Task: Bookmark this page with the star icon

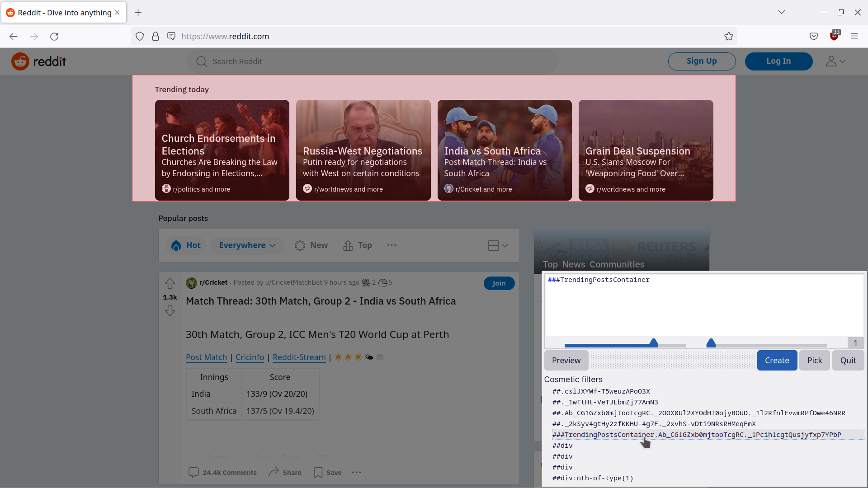Action: coord(728,37)
